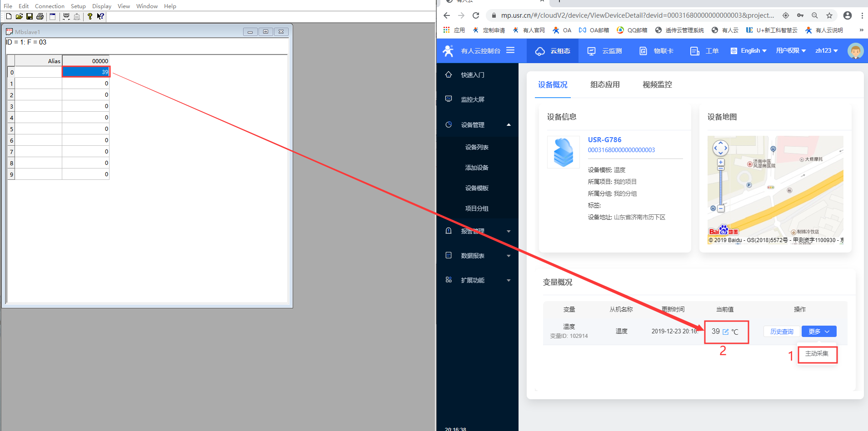Select register cell containing 39
Viewport: 868px width, 431px height.
[x=86, y=72]
